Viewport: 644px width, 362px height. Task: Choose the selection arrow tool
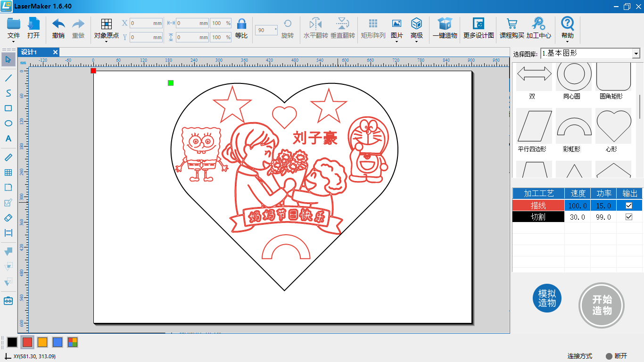coord(8,59)
